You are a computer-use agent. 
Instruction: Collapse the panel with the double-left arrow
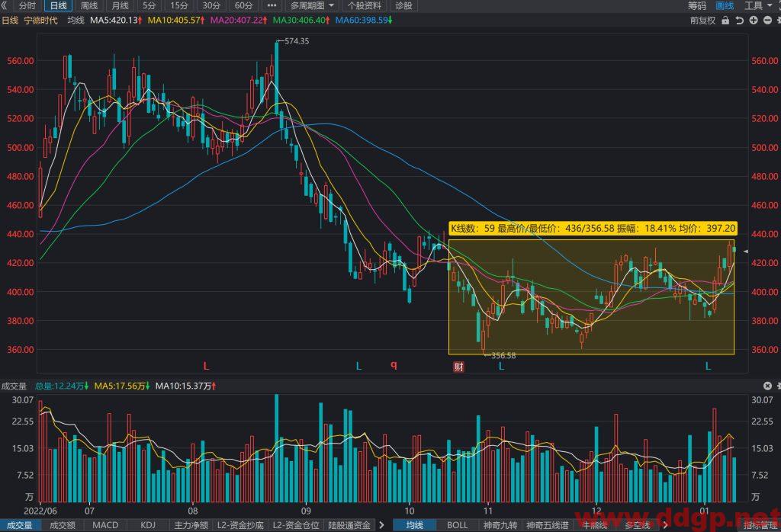click(x=5, y=5)
